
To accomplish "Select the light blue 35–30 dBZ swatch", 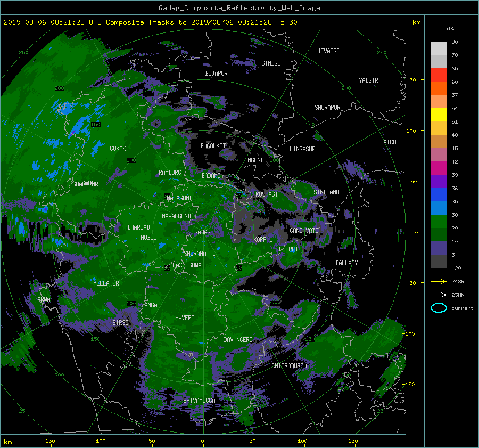I will pyautogui.click(x=439, y=208).
